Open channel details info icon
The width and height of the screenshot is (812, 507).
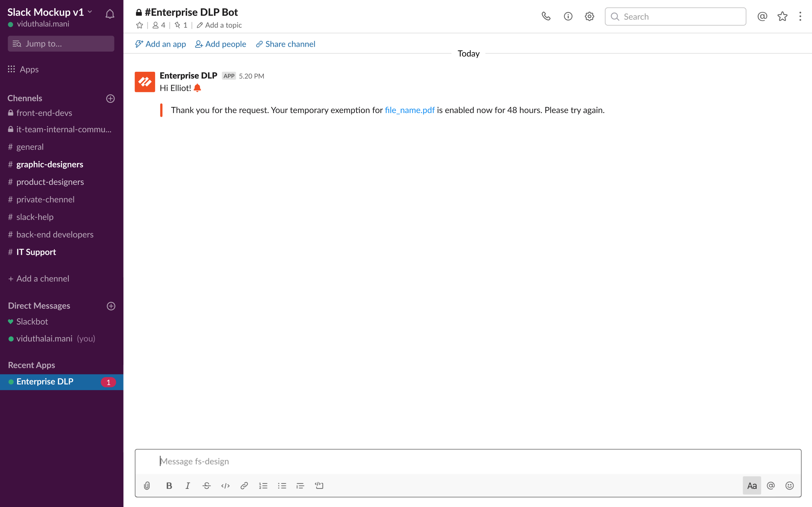pyautogui.click(x=568, y=16)
